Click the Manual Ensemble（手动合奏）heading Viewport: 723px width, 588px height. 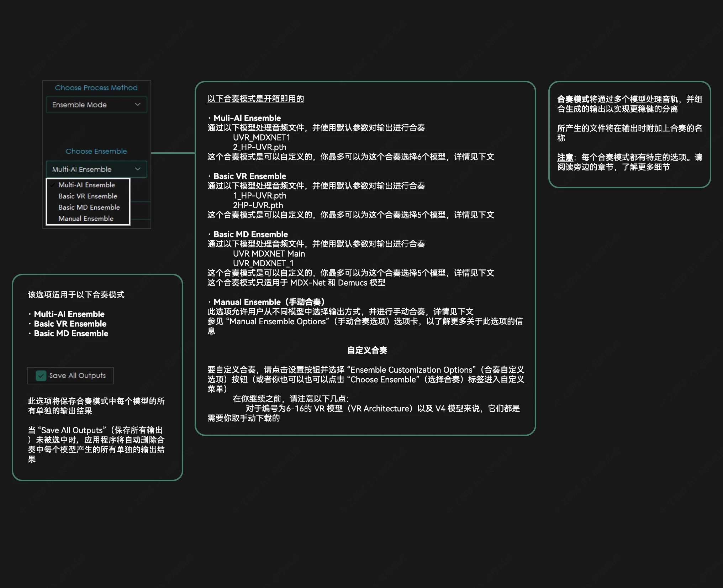point(269,302)
